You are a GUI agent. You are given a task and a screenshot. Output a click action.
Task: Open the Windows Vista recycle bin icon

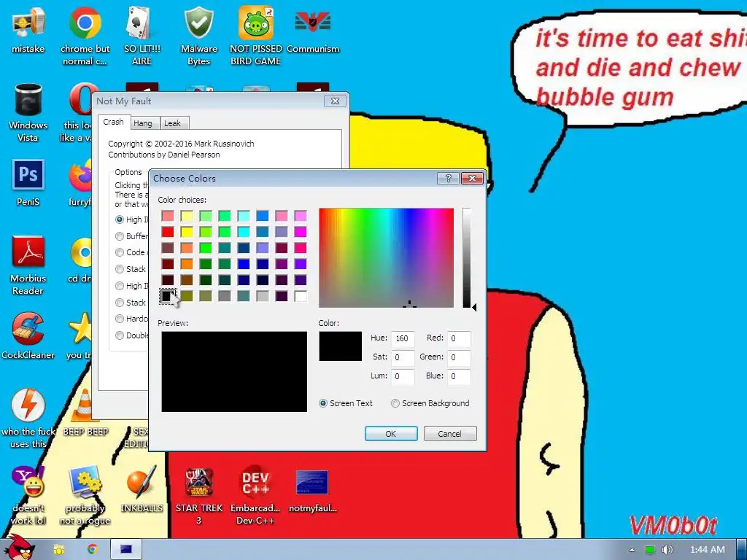point(28,112)
